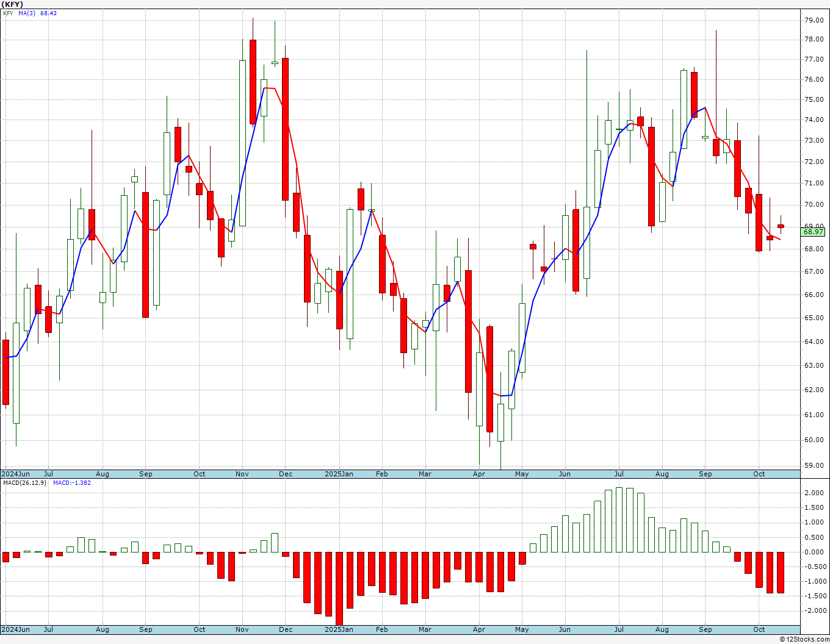The height and width of the screenshot is (644, 830).
Task: Click the 64.00 price axis label
Action: click(814, 342)
